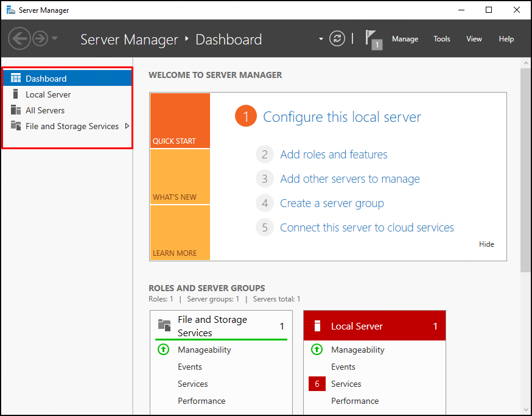Select All Servers in the navigation pane
The image size is (532, 416).
pos(67,110)
